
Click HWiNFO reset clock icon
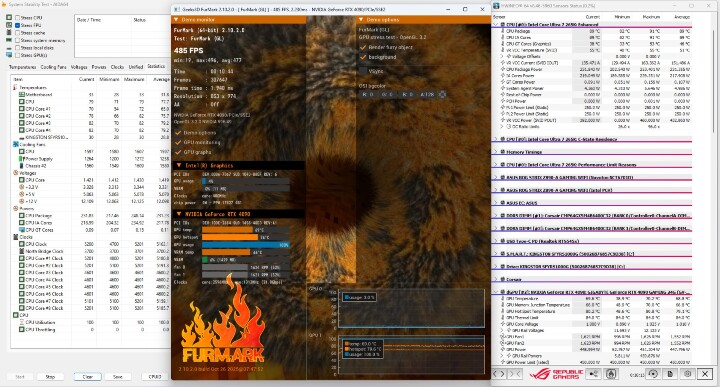653,374
